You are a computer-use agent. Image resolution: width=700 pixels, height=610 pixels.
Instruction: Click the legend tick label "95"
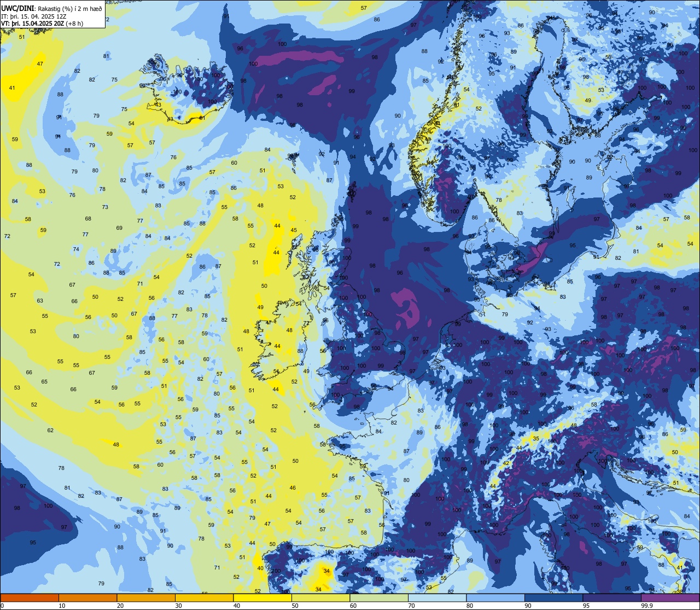(586, 606)
